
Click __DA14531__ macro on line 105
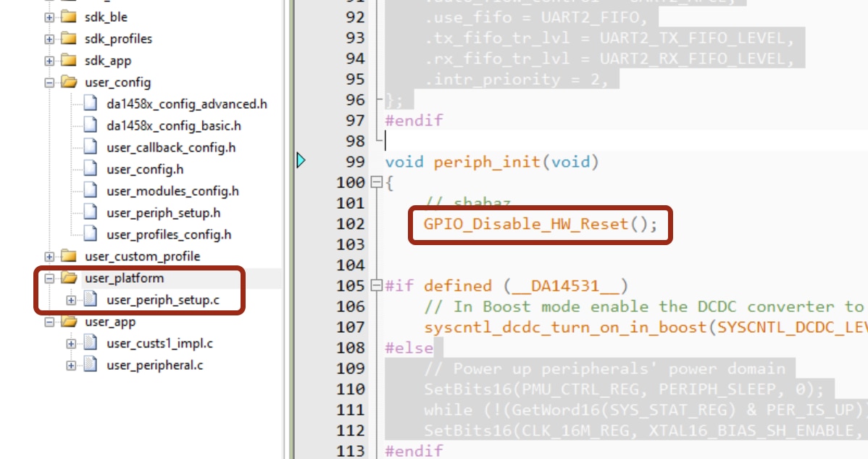(565, 286)
